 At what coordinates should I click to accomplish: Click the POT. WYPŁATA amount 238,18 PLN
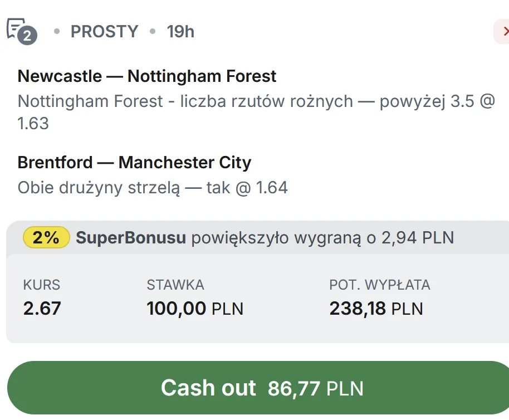376,308
